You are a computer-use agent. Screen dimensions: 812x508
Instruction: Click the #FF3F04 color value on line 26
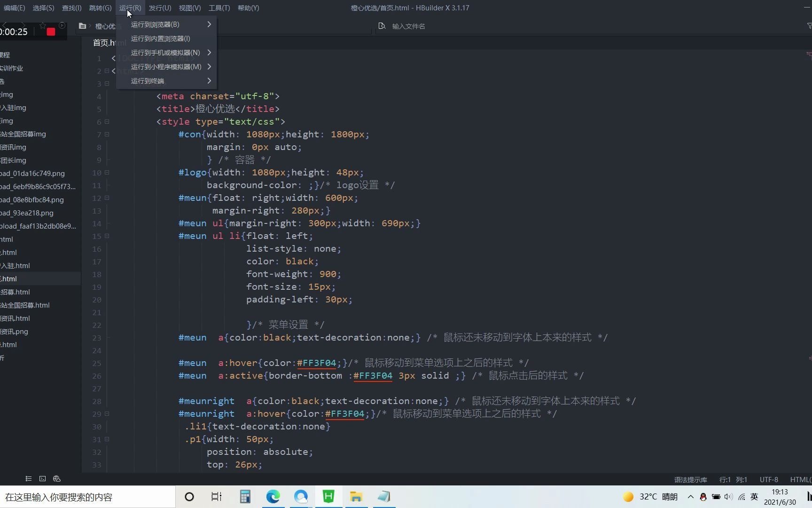(x=373, y=375)
